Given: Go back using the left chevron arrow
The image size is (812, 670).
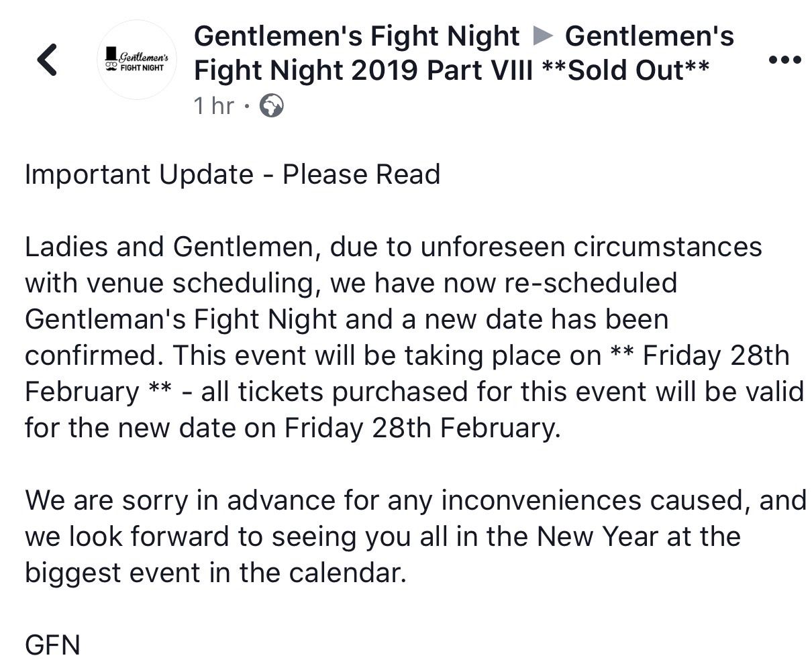Looking at the screenshot, I should (47, 60).
